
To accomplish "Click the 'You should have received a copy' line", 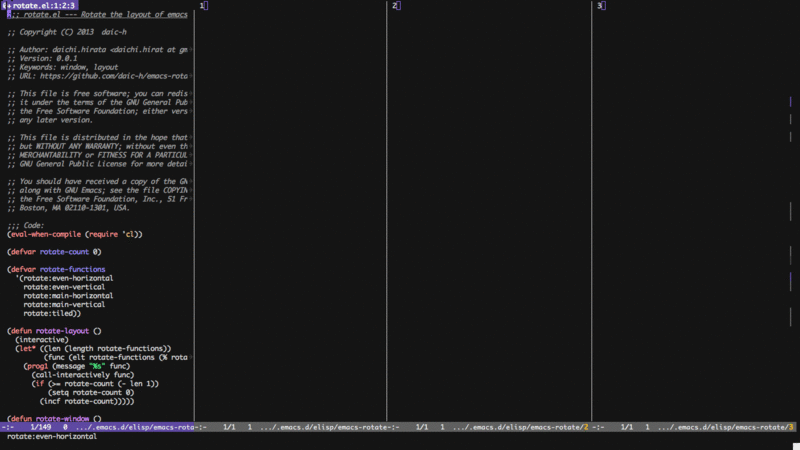I will pos(97,182).
